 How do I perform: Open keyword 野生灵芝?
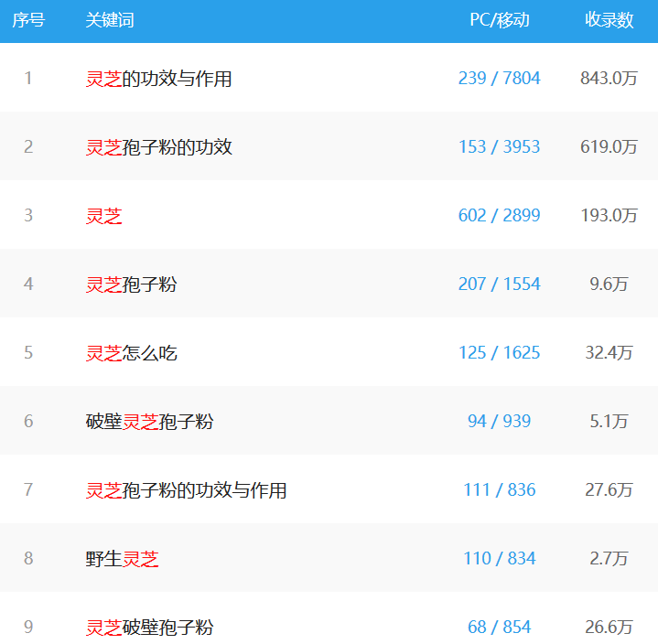122,559
